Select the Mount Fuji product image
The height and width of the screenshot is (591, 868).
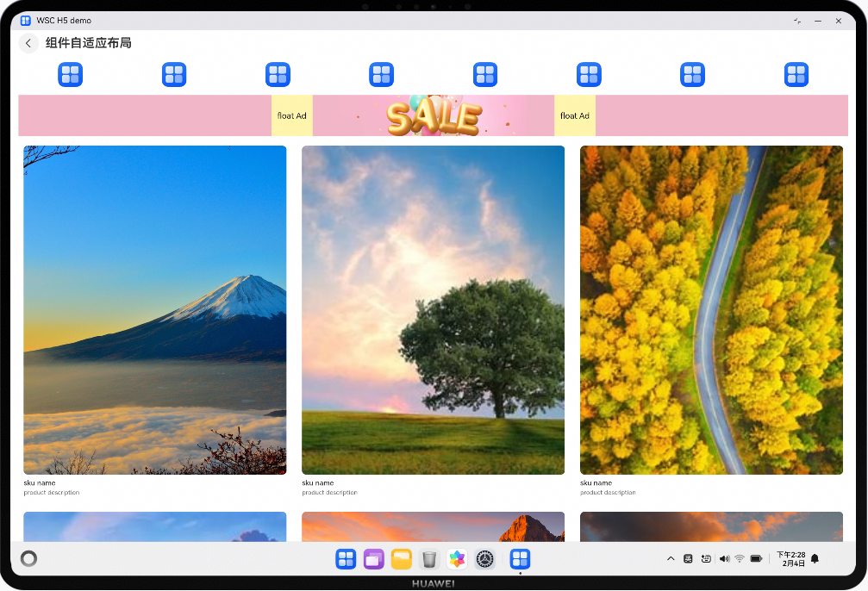[155, 310]
